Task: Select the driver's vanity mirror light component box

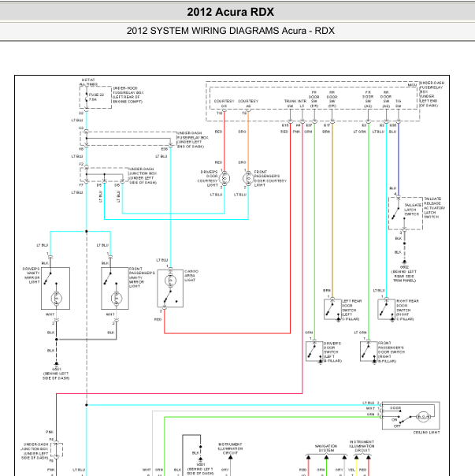Action: [x=56, y=288]
